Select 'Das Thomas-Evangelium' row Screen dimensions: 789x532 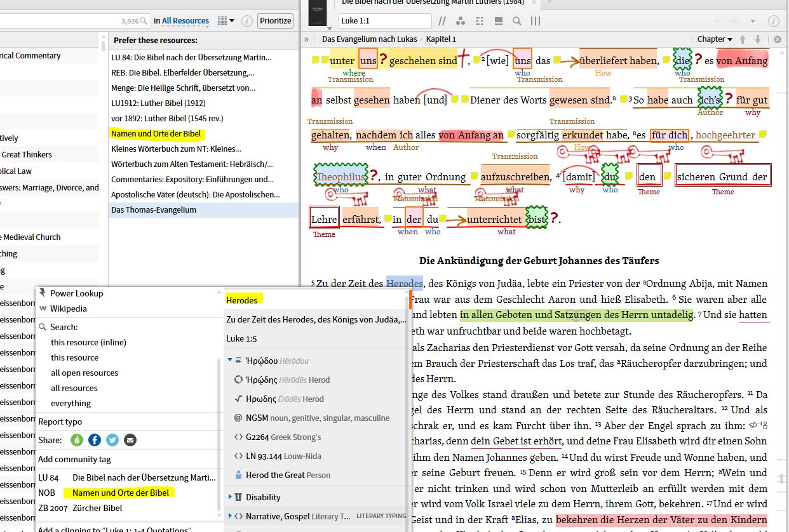pyautogui.click(x=203, y=209)
